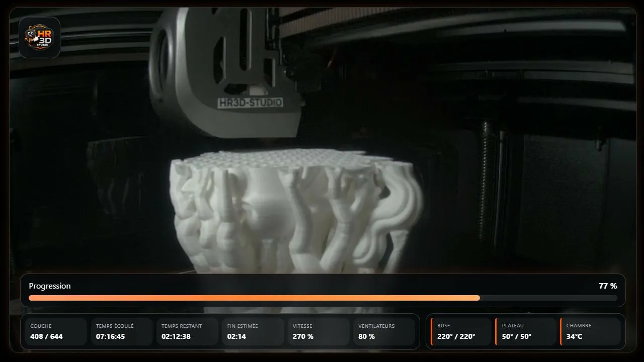Screen dimensions: 644x362
Task: Click the "BUSE" label
Action: [444, 326]
